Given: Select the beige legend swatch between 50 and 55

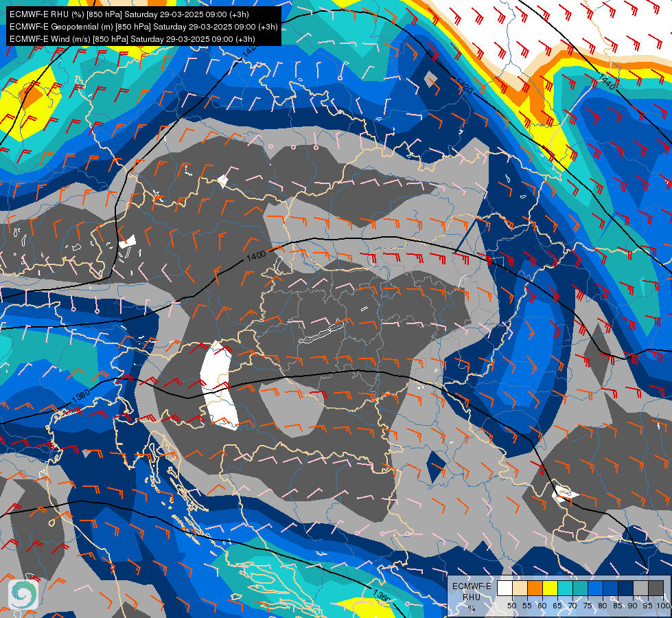Looking at the screenshot, I should coord(520,588).
